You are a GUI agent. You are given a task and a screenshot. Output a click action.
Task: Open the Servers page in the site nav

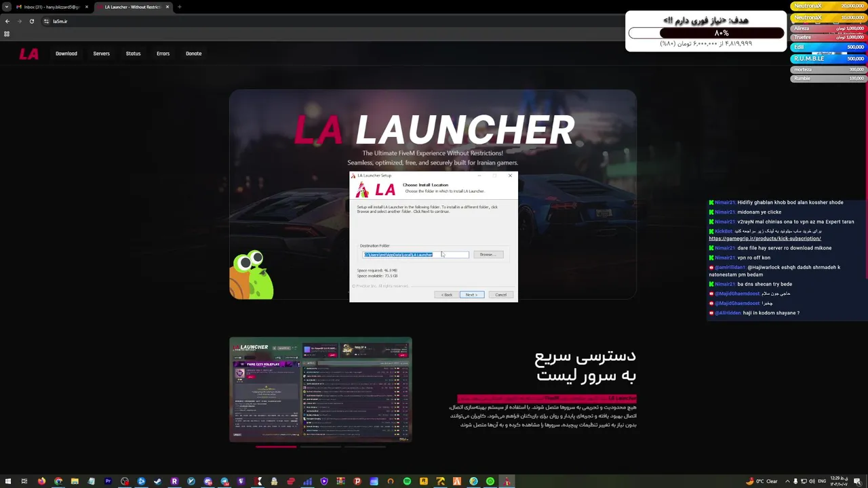tap(102, 54)
